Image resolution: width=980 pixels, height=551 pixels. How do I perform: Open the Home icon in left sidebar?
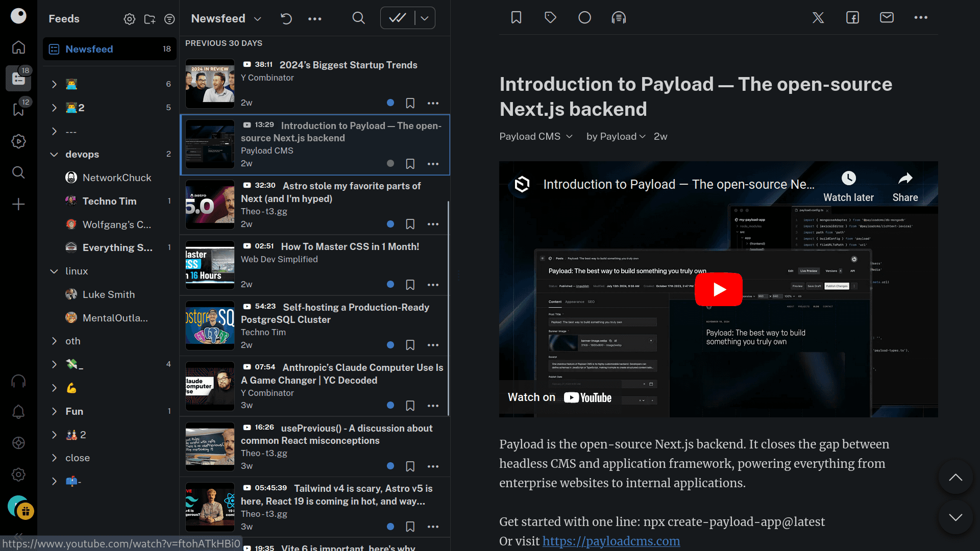[x=18, y=47]
